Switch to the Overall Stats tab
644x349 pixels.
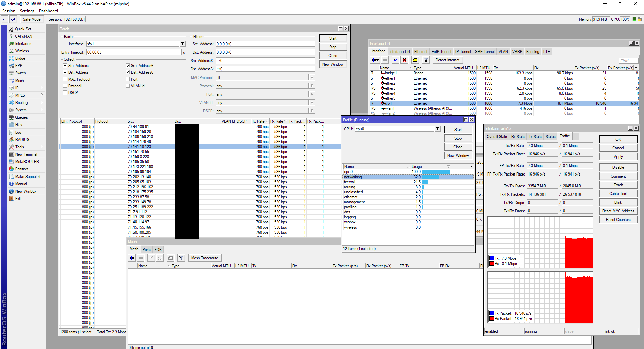497,137
